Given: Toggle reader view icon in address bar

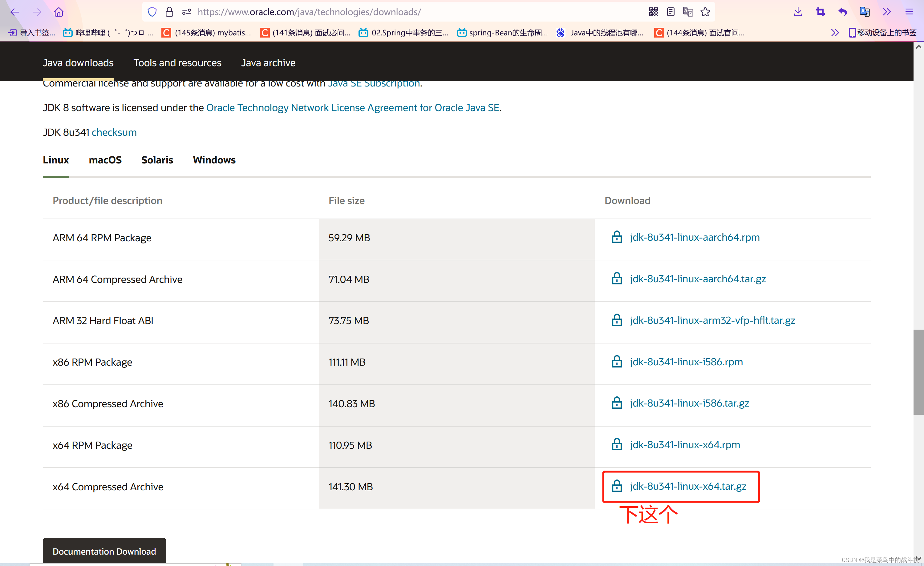Looking at the screenshot, I should pyautogui.click(x=671, y=12).
